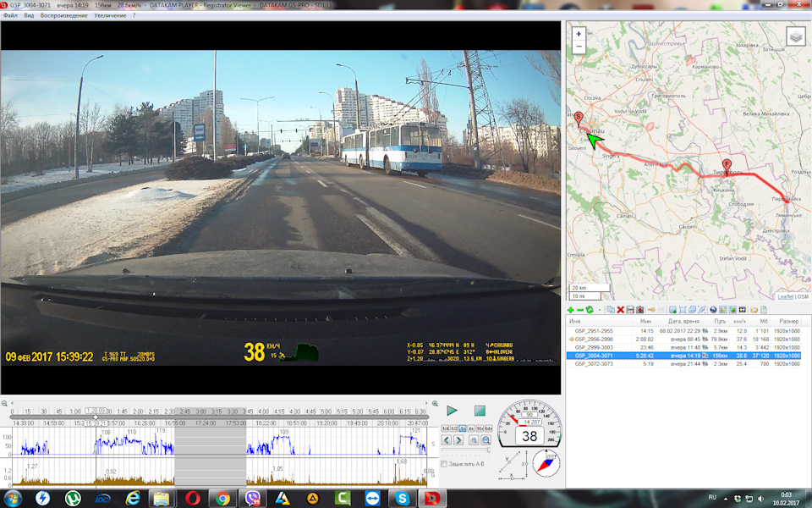Click the blue globe icon in list toolbar
Viewport: 812px width, 508px height.
click(713, 310)
